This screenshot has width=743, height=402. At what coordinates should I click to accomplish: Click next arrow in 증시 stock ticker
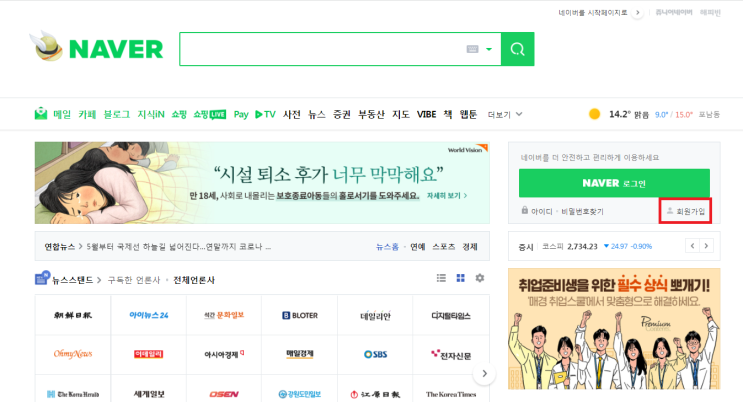pyautogui.click(x=707, y=246)
